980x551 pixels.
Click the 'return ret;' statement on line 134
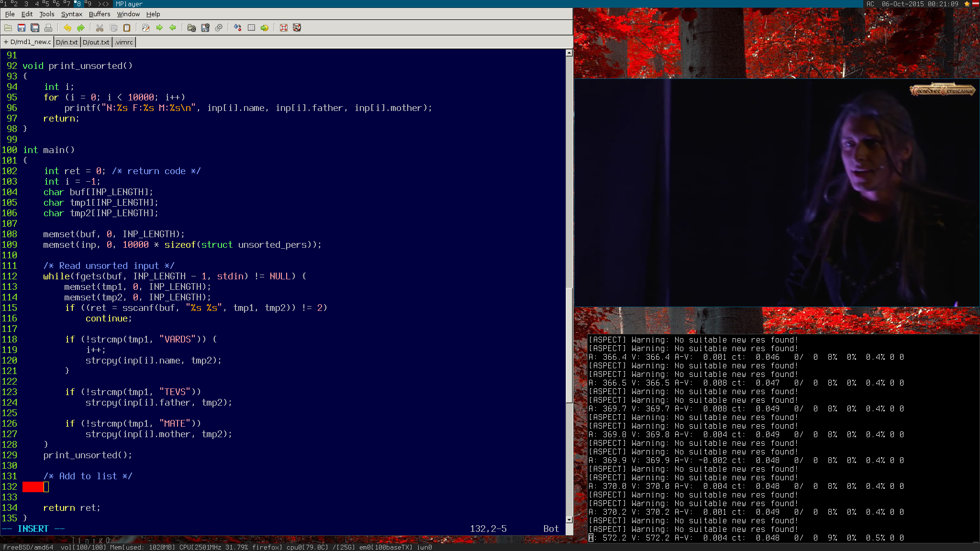tap(72, 508)
